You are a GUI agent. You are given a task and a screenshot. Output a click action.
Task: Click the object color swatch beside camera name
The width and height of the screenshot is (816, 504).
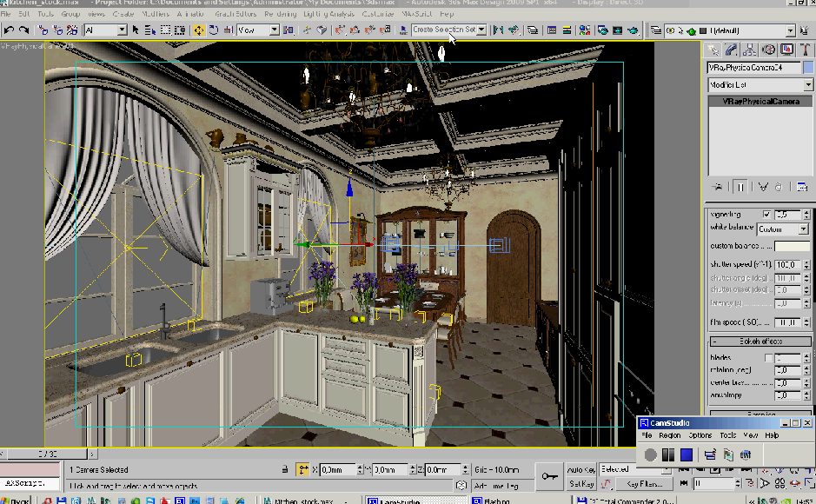[x=807, y=68]
